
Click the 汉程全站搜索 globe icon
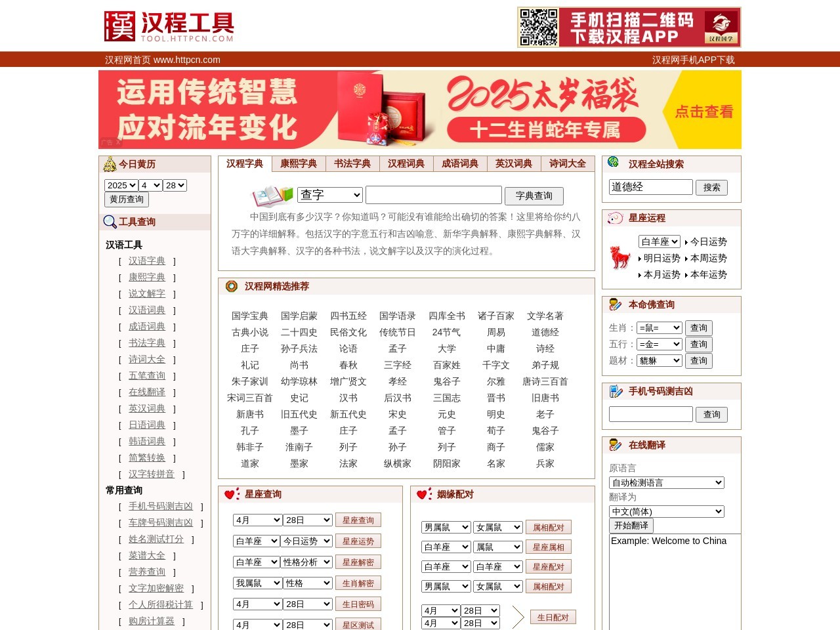pos(614,162)
